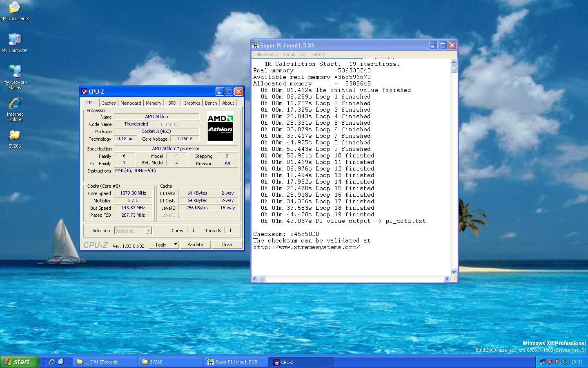Open the Help(H) menu

(x=318, y=54)
